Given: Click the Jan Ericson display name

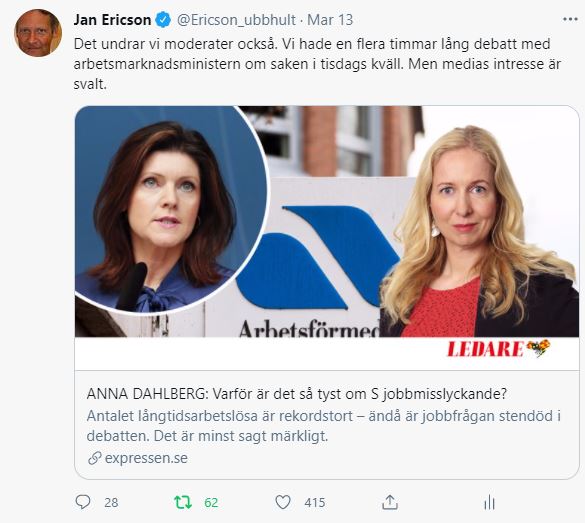Looking at the screenshot, I should point(112,20).
